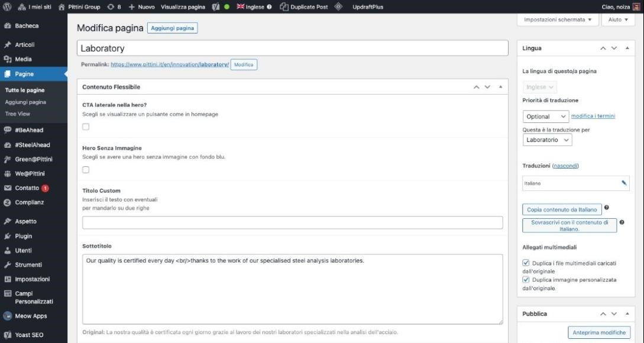Click the 'Aggiungi pagina' button
This screenshot has width=644, height=343.
click(171, 28)
